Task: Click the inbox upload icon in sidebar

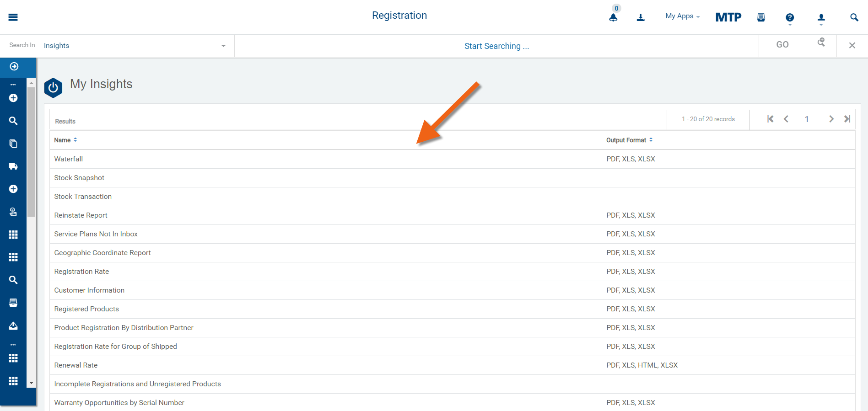Action: 13,326
